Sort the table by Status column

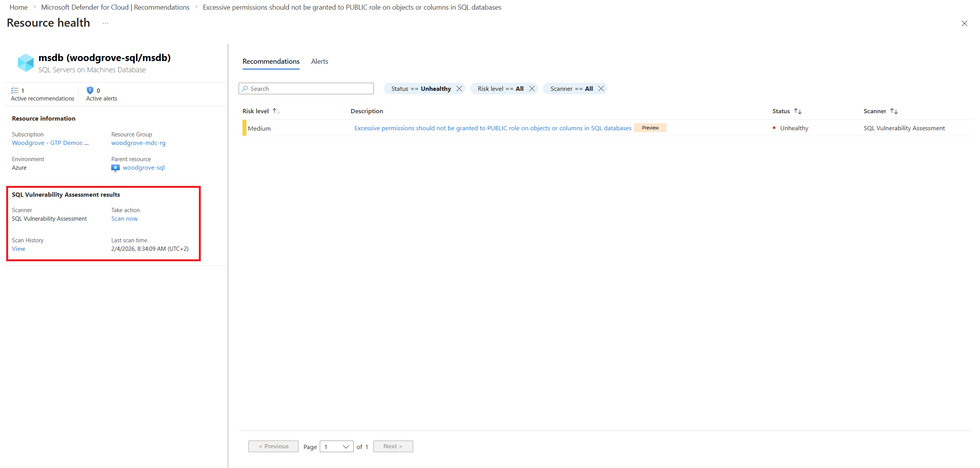coord(798,111)
